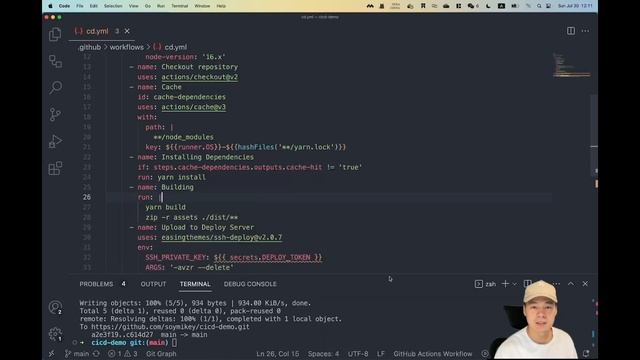The width and height of the screenshot is (640, 360).
Task: Switch to the OUTPUT panel tab
Action: pyautogui.click(x=153, y=284)
